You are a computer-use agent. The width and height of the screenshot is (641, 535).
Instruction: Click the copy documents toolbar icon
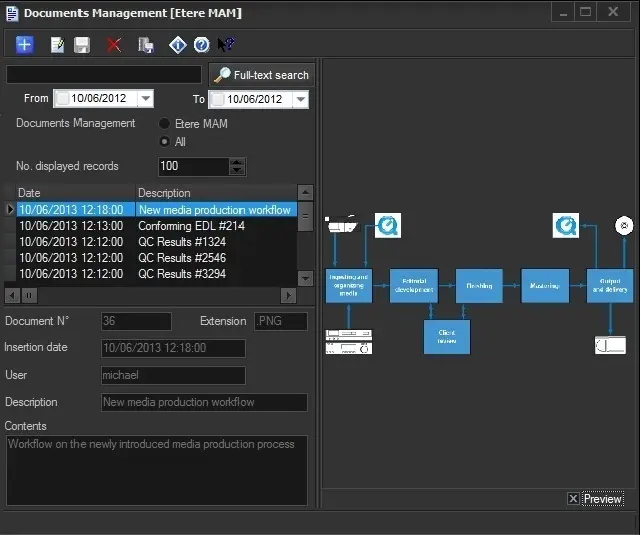(146, 45)
